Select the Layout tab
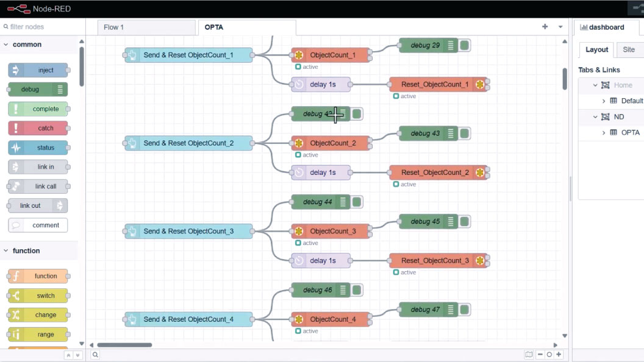This screenshot has width=644, height=362. pyautogui.click(x=596, y=49)
